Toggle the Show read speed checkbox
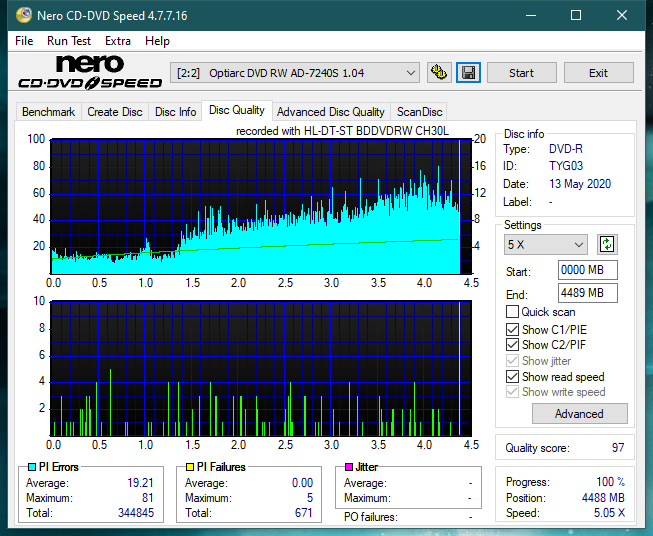 click(x=512, y=376)
